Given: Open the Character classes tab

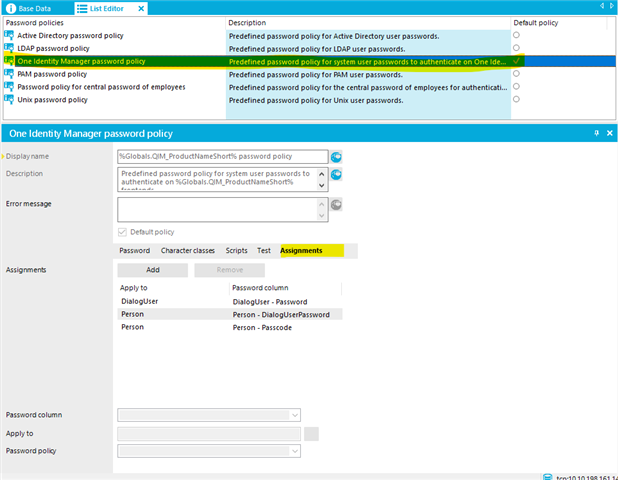Looking at the screenshot, I should 188,251.
